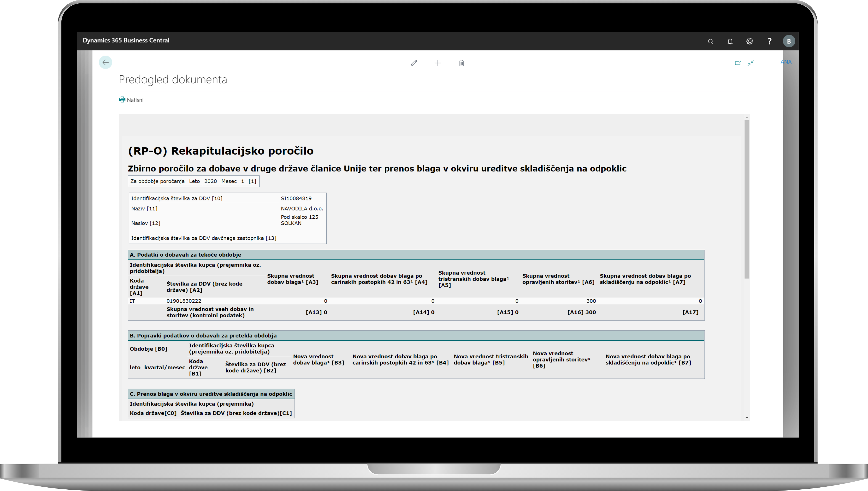Click the plus new icon
Viewport: 868px width, 491px height.
coord(438,63)
